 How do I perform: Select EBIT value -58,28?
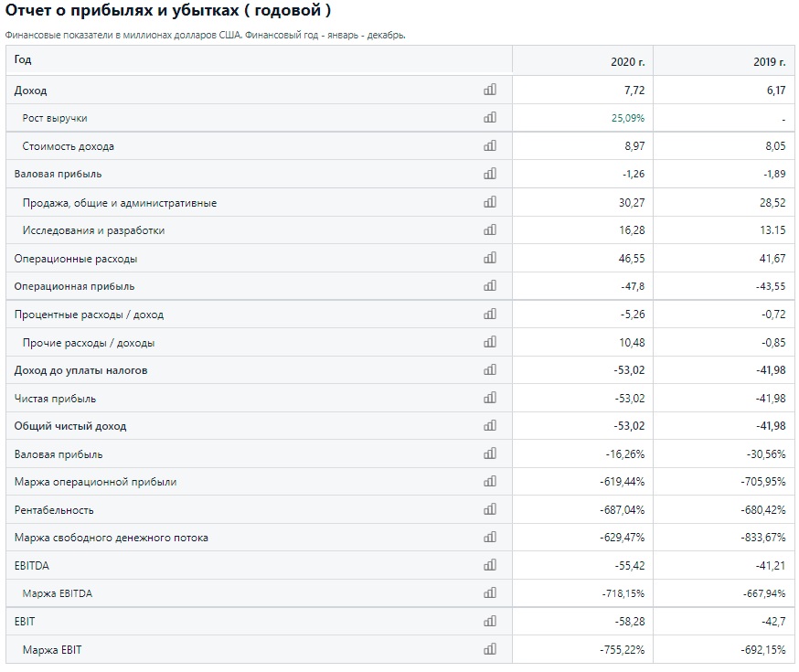point(629,622)
